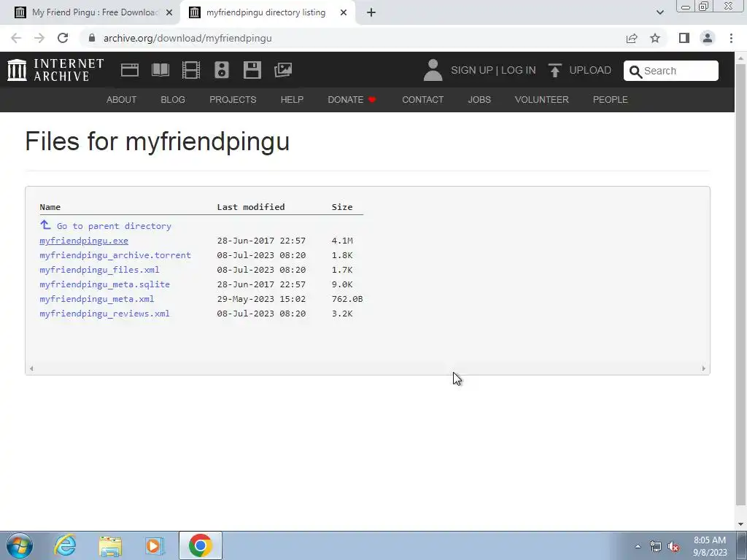
Task: Share this page via share icon
Action: (x=632, y=38)
